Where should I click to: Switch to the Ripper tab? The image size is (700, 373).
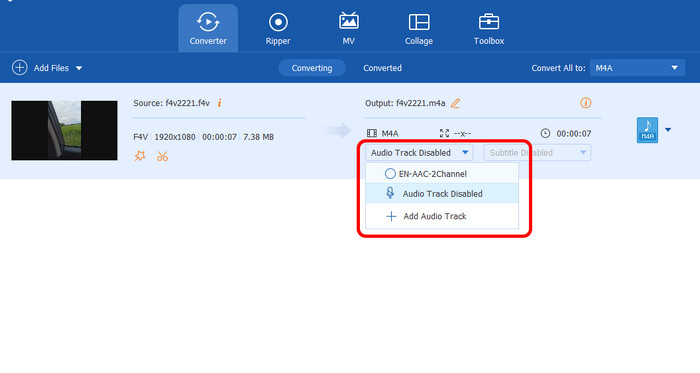(x=278, y=29)
